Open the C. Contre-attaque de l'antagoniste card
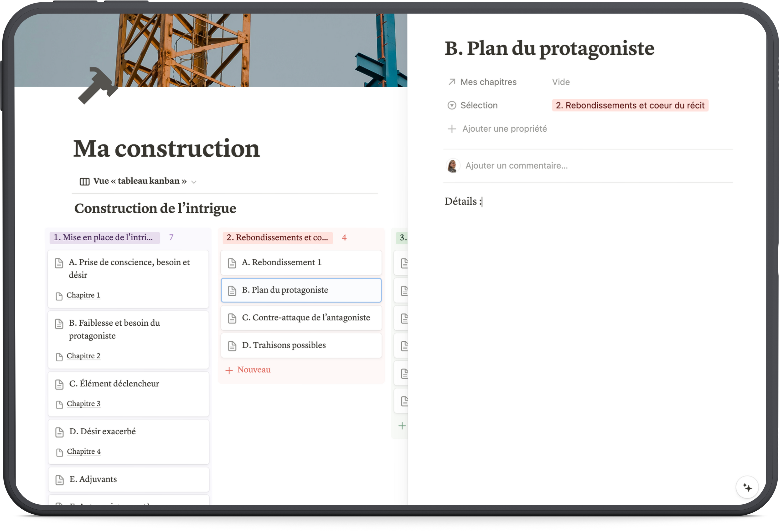 (305, 318)
